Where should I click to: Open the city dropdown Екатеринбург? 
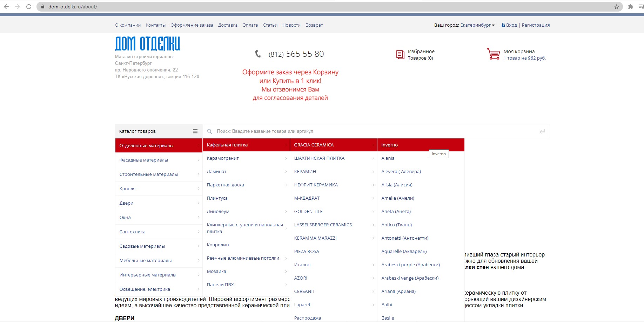point(477,25)
